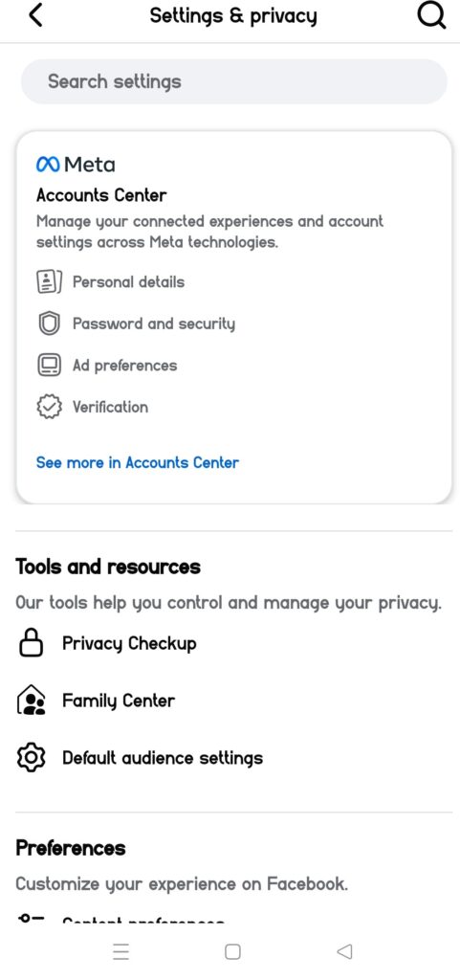Viewport: 460px width, 980px height.
Task: Click the Personal details ID card icon
Action: coord(49,282)
